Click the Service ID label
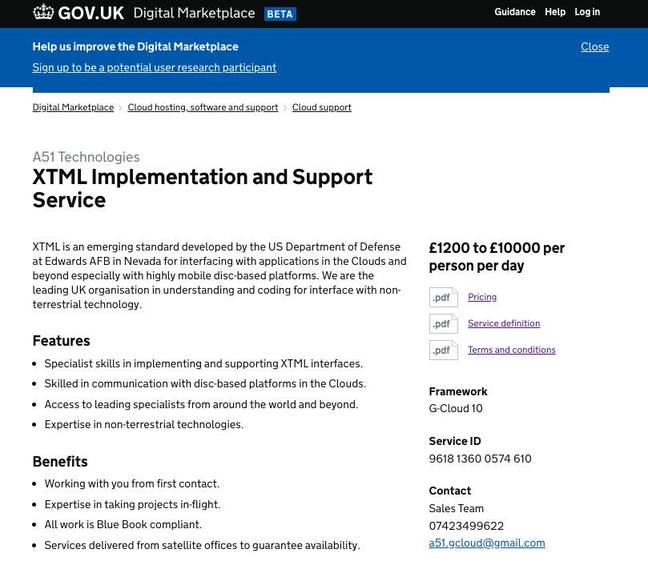The image size is (648, 569). click(x=455, y=441)
